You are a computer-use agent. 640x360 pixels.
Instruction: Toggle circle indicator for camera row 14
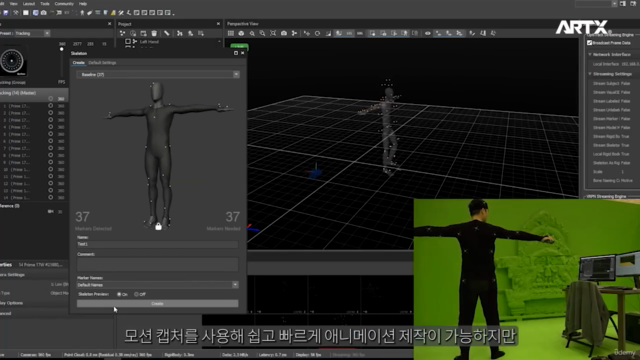[x=51, y=197]
